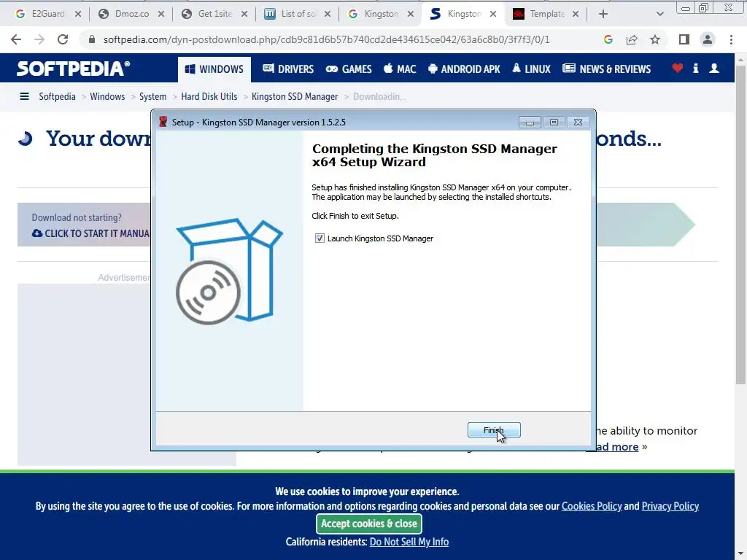Click the browser forward arrow
This screenshot has width=747, height=560.
pos(39,39)
